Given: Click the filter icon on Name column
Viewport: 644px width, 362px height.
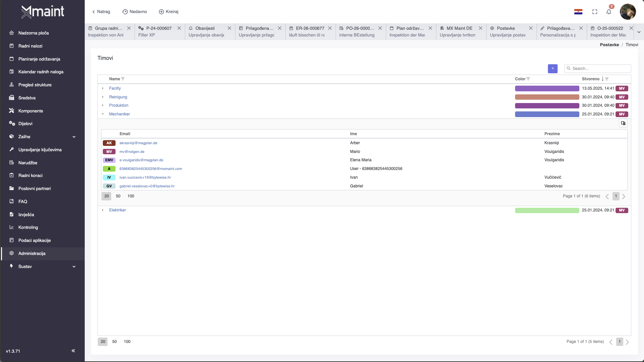Looking at the screenshot, I should pyautogui.click(x=123, y=79).
